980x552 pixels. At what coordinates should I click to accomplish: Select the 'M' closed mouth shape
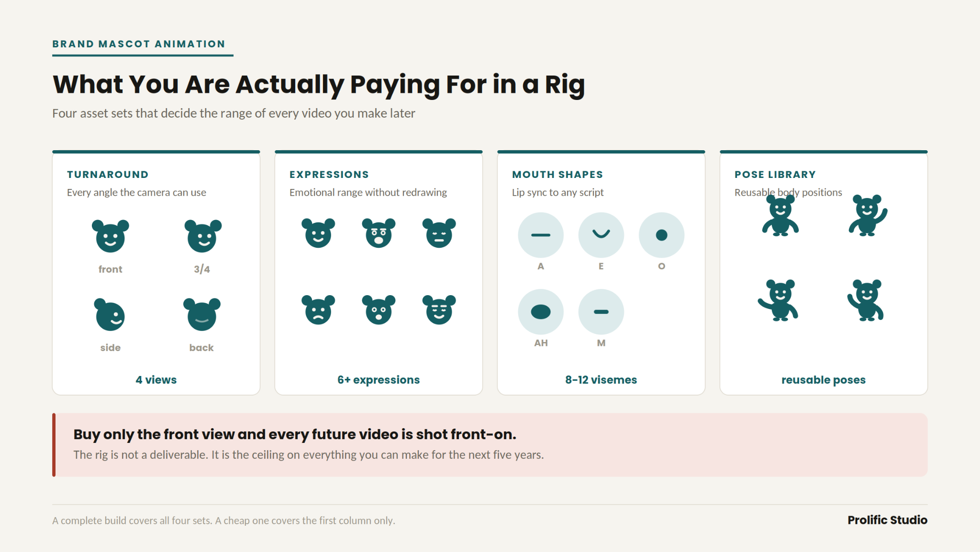point(601,311)
